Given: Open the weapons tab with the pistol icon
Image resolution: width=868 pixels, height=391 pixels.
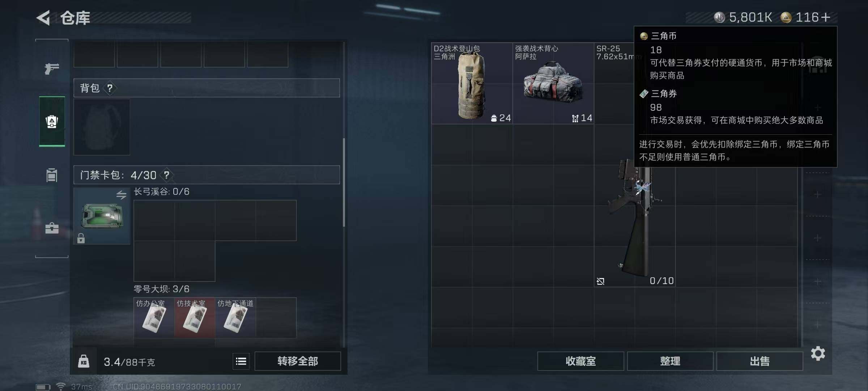Looking at the screenshot, I should click(x=52, y=68).
